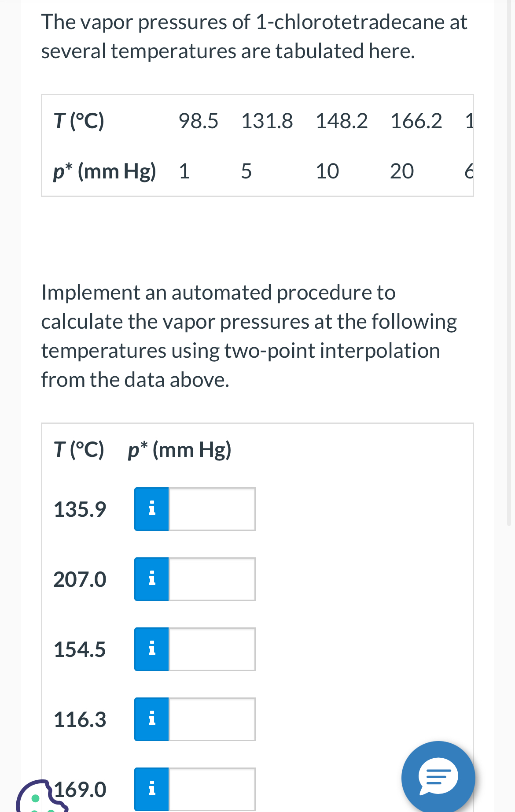Click the blue info badge on the first answer field

151,509
